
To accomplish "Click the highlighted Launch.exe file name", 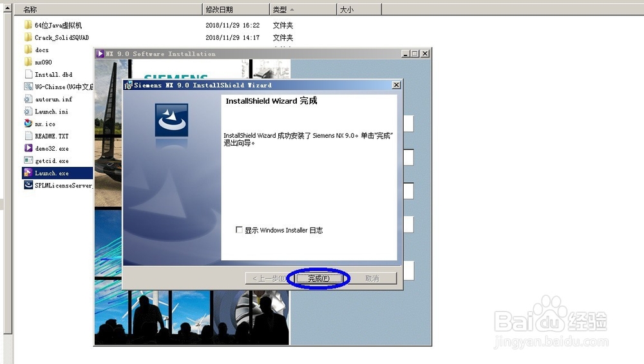I will click(52, 173).
